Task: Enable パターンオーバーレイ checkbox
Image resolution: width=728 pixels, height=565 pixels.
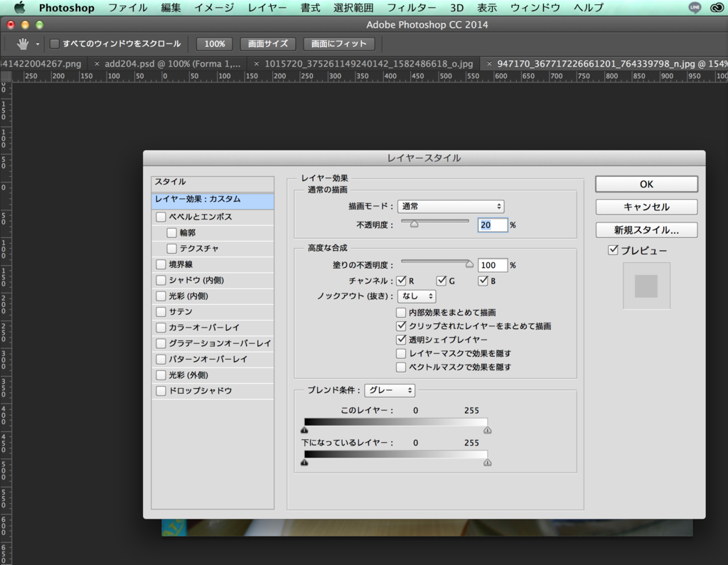Action: click(x=161, y=359)
